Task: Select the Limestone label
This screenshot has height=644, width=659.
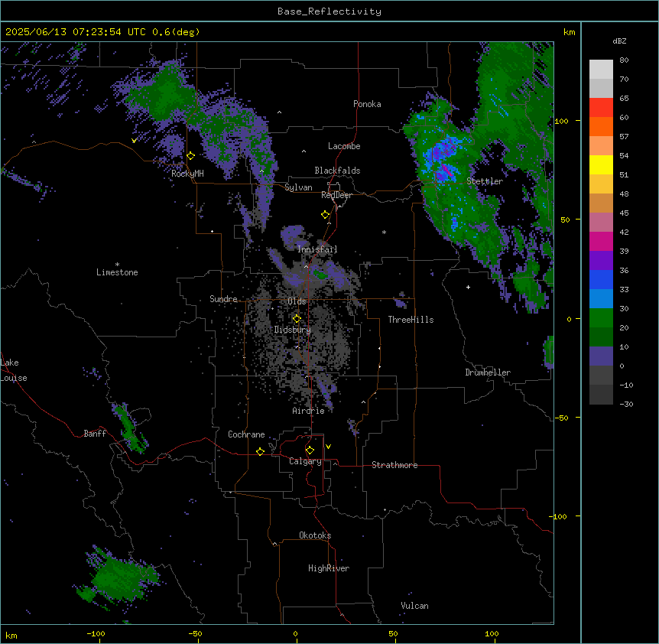Action: coord(117,272)
